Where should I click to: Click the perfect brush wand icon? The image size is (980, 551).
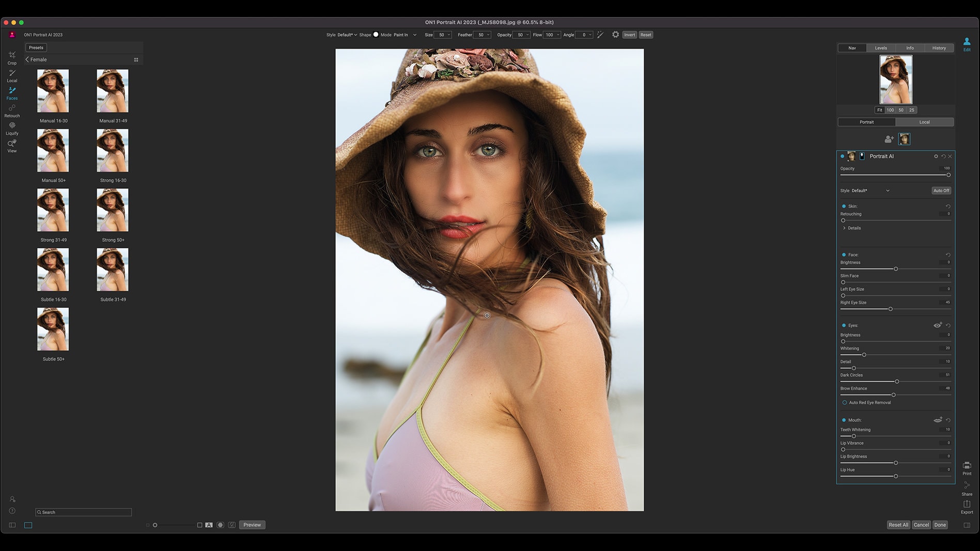600,35
